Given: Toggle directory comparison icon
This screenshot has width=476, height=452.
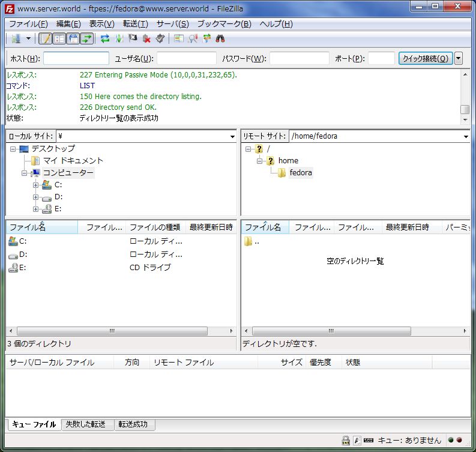Looking at the screenshot, I should pos(193,38).
